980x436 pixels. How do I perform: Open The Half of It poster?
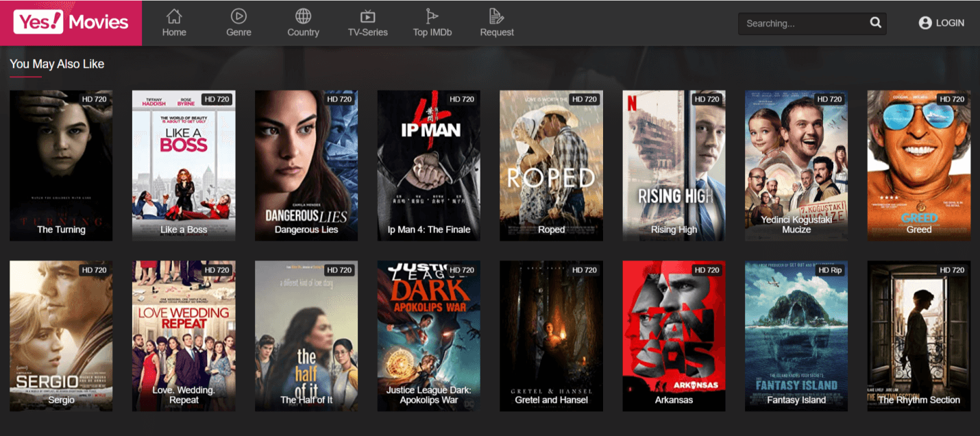click(x=306, y=336)
